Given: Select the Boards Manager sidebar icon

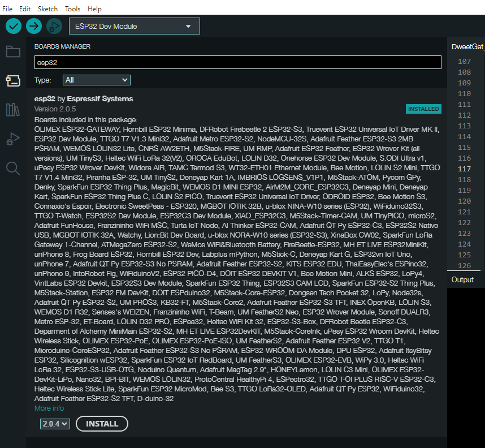Looking at the screenshot, I should coord(13,80).
